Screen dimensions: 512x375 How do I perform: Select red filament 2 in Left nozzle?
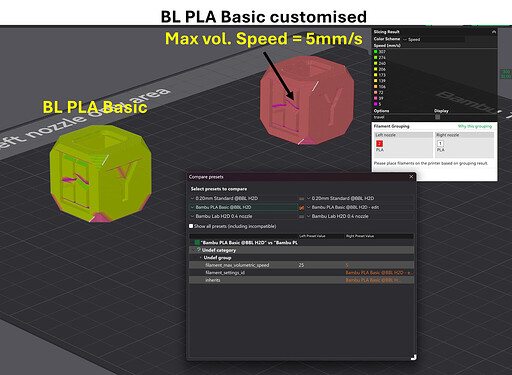[379, 143]
